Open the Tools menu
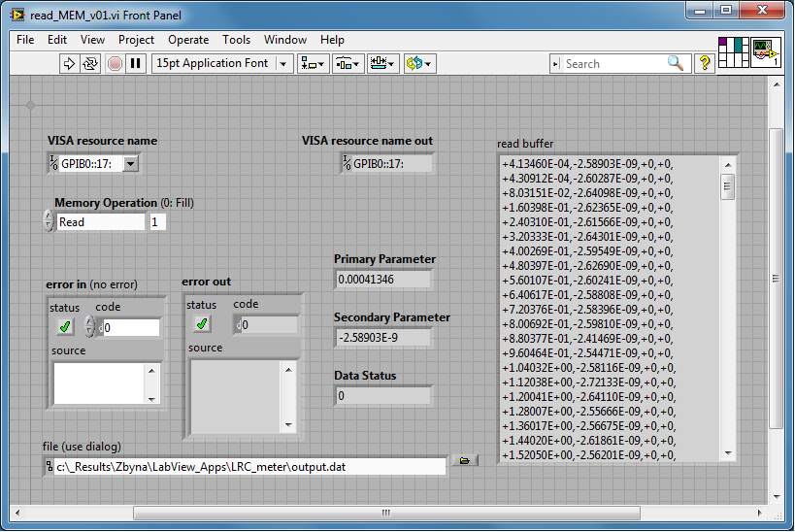The image size is (795, 532). tap(236, 40)
